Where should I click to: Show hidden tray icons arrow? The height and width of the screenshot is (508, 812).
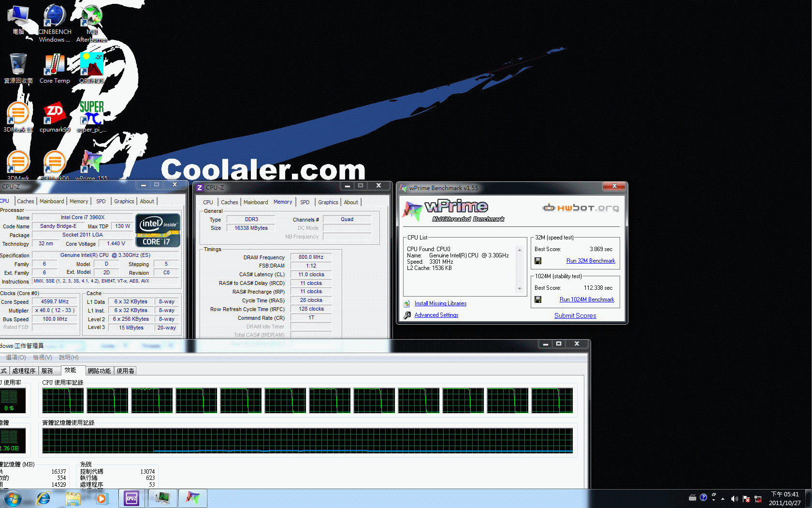pos(723,498)
